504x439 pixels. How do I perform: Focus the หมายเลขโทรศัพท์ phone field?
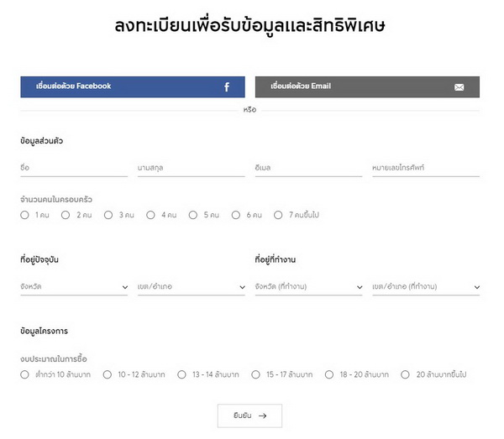pyautogui.click(x=425, y=168)
